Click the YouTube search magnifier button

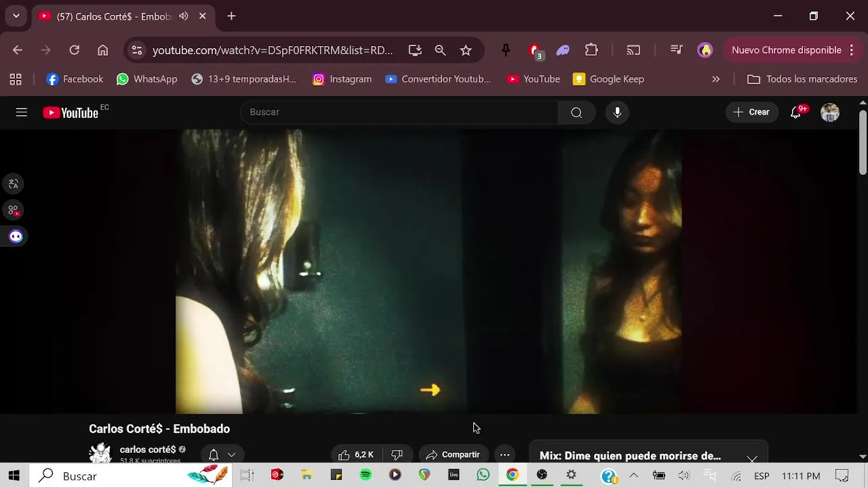576,113
